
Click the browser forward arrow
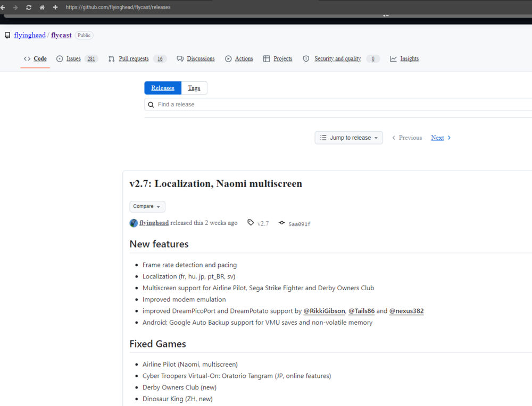coord(15,7)
